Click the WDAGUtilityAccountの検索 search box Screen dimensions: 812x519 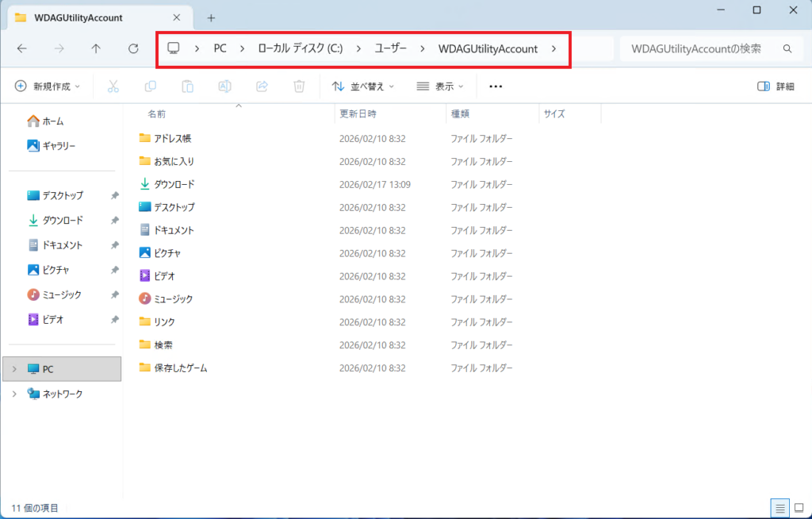click(x=702, y=48)
